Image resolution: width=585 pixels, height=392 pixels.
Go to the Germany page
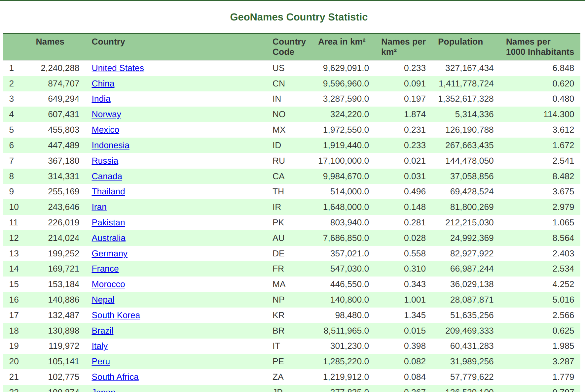tap(109, 253)
